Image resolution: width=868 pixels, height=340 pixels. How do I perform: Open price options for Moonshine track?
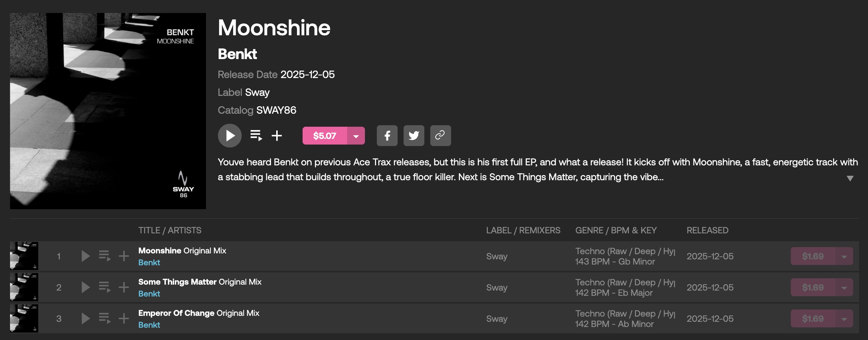click(844, 256)
